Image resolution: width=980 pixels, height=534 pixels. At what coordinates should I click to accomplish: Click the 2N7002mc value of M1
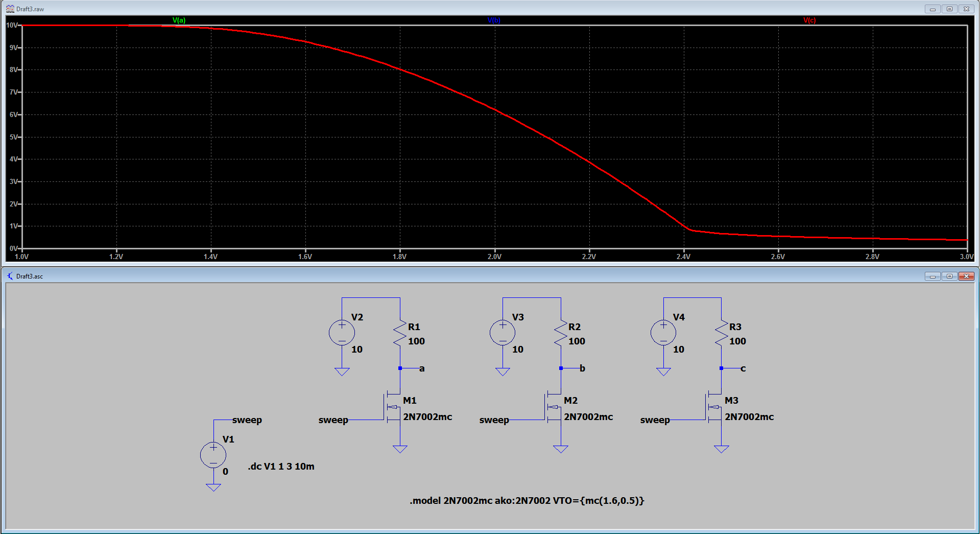click(428, 416)
